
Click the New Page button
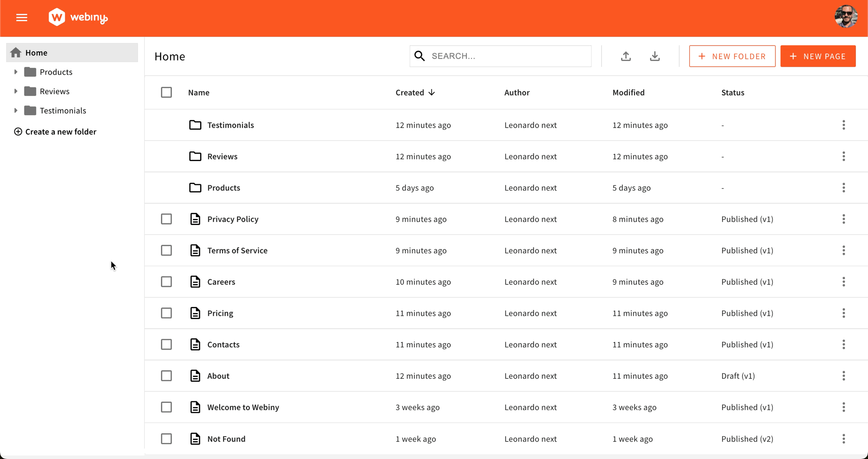pyautogui.click(x=818, y=56)
